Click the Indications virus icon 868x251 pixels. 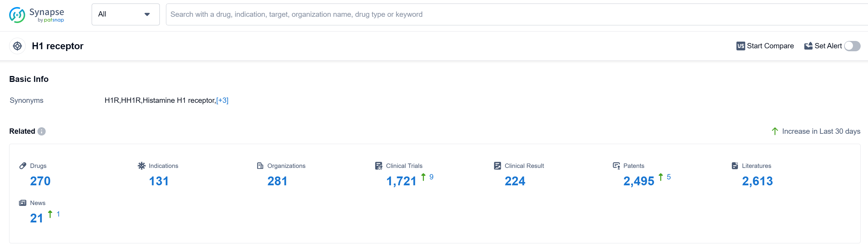[142, 166]
